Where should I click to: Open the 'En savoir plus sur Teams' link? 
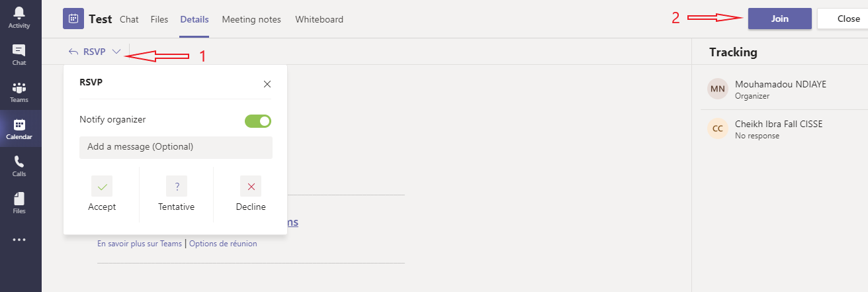[140, 244]
